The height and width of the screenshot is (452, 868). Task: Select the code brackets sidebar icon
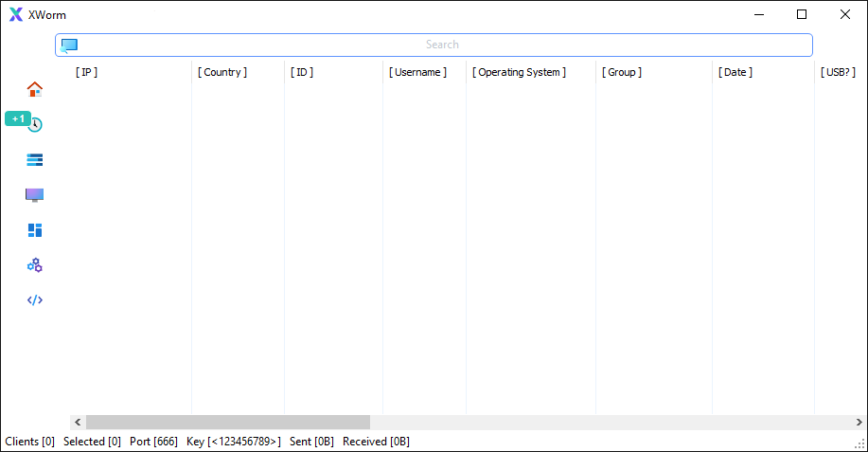pyautogui.click(x=35, y=300)
